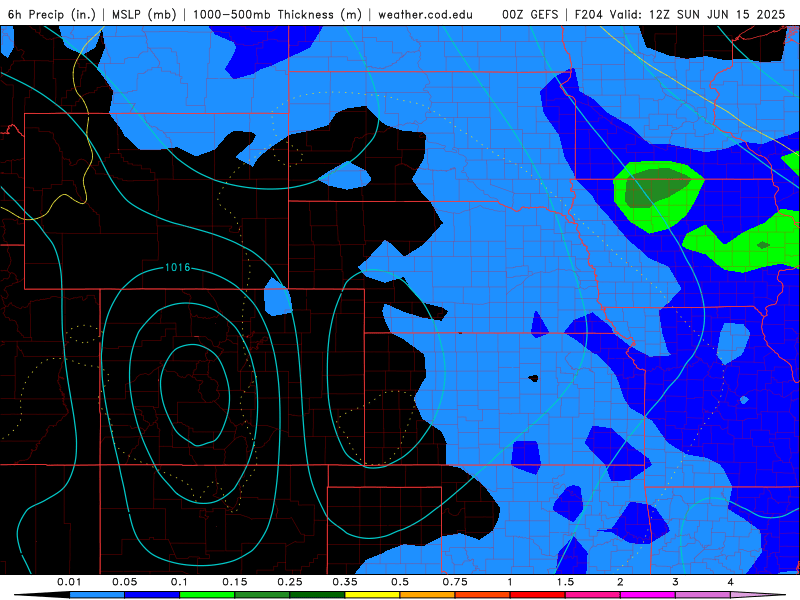
Task: Click the 0.5 colorbar value label
Action: (x=400, y=582)
